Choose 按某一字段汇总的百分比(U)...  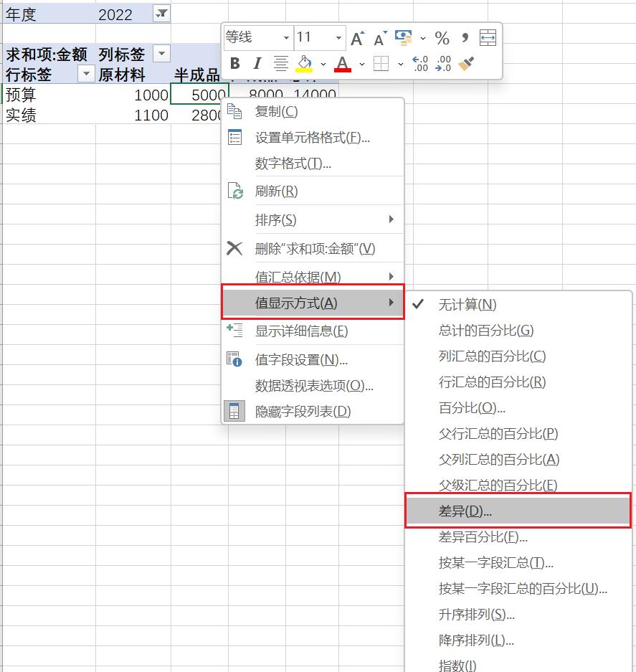tap(518, 588)
